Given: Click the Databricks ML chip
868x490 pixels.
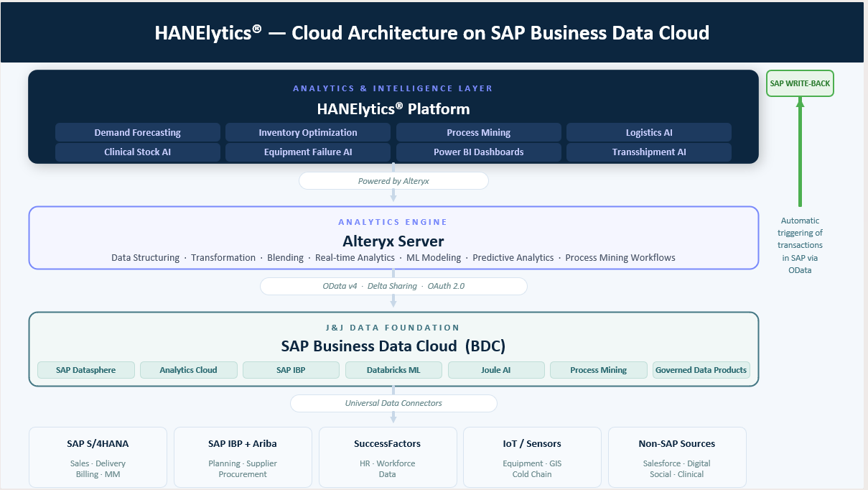Looking at the screenshot, I should 393,370.
